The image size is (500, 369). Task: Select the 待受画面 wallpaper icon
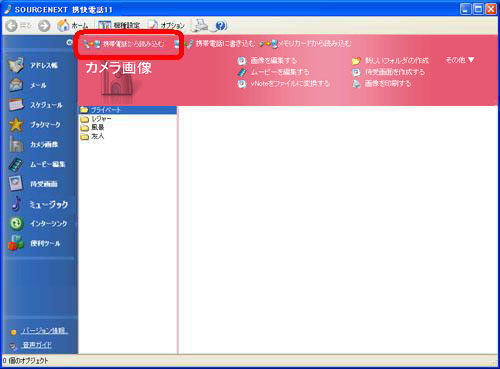[16, 184]
